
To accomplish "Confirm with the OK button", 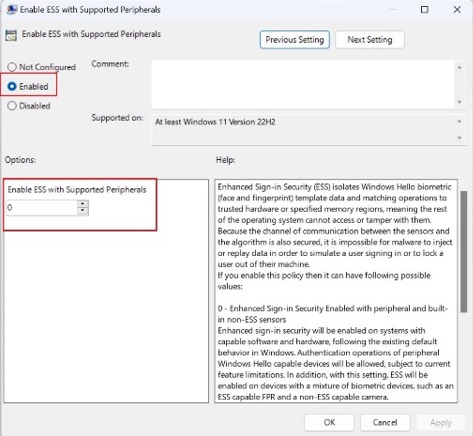I will point(329,422).
